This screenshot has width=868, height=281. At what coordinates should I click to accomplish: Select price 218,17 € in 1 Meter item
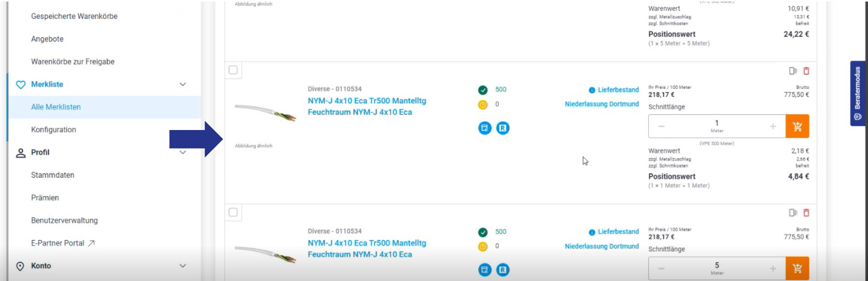[x=662, y=95]
